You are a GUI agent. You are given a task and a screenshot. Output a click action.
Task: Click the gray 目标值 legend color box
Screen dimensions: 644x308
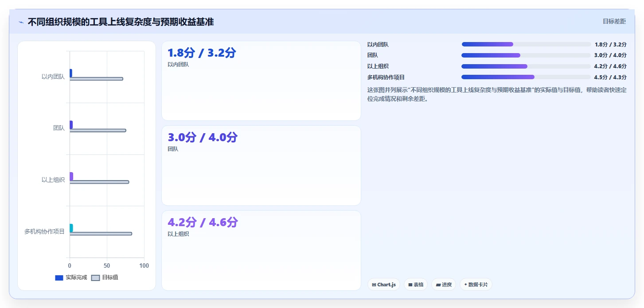95,278
